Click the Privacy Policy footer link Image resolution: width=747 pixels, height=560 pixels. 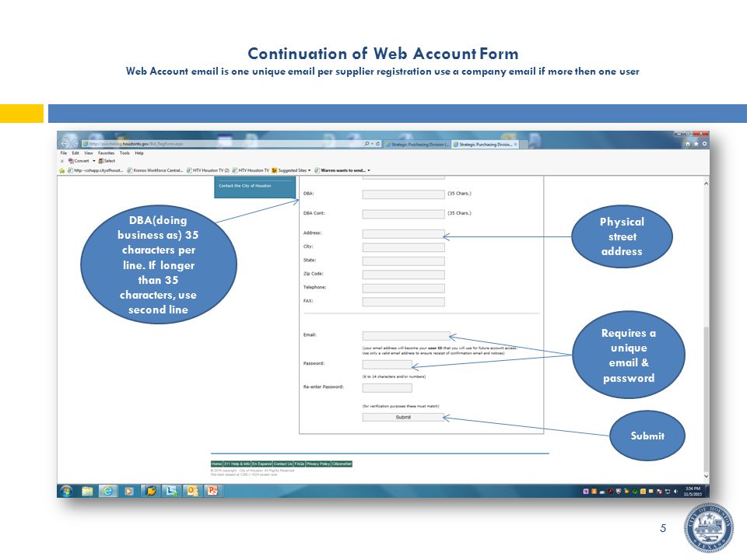(317, 464)
